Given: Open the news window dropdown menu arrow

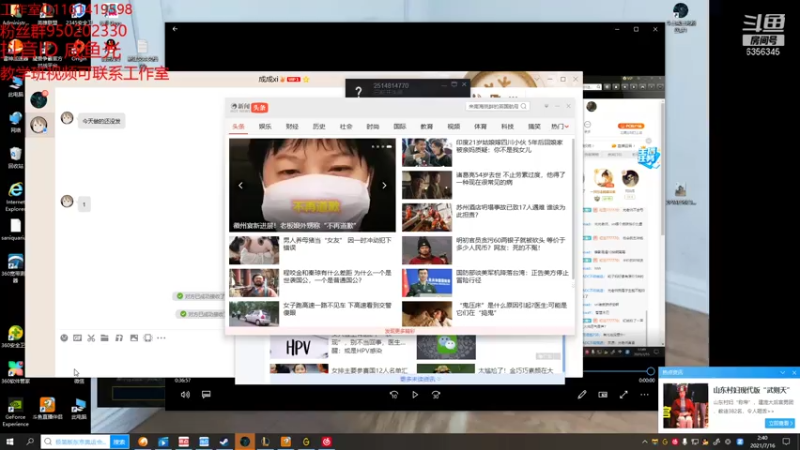Looking at the screenshot, I should [x=546, y=106].
